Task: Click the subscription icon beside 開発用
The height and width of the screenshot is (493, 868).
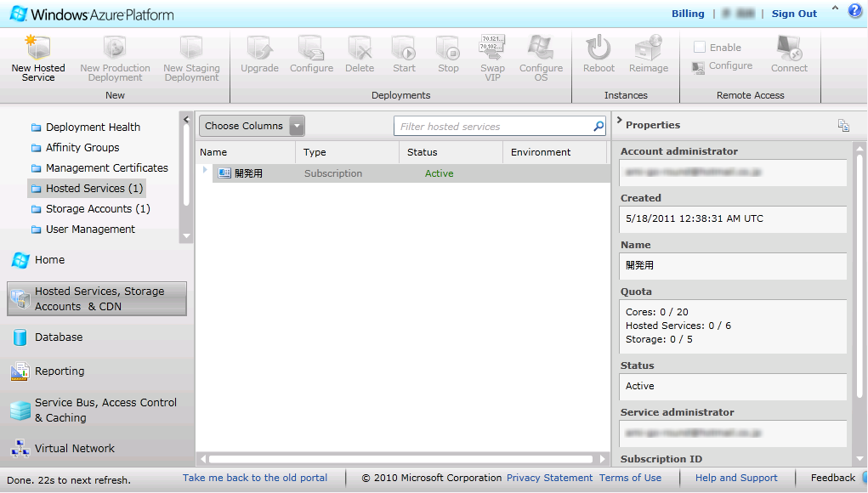Action: (x=224, y=173)
